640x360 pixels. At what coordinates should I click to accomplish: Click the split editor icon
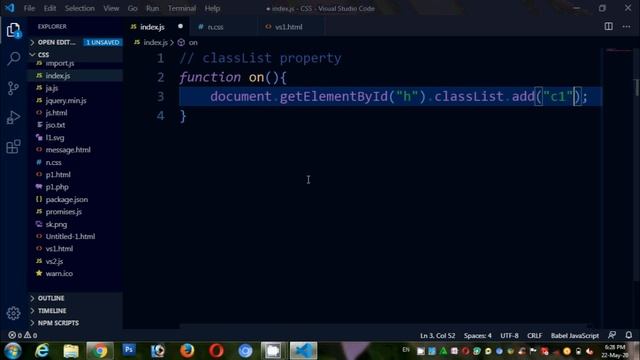(608, 27)
